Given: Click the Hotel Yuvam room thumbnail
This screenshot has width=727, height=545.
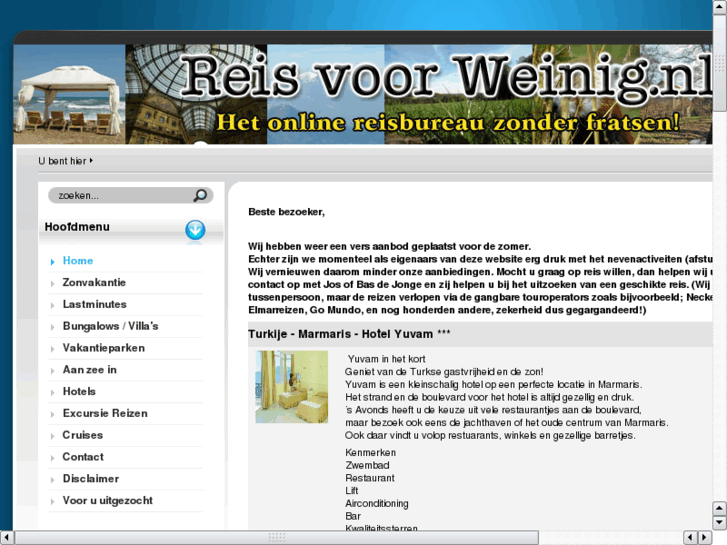Looking at the screenshot, I should [292, 387].
